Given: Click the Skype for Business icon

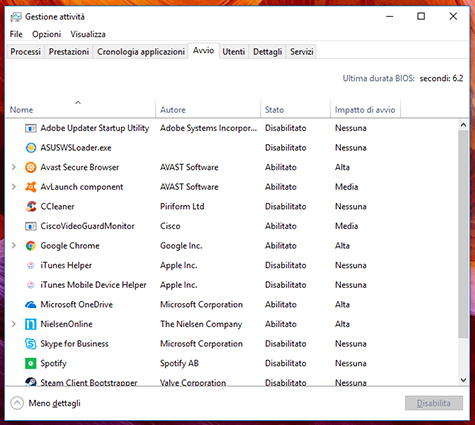Looking at the screenshot, I should point(31,344).
